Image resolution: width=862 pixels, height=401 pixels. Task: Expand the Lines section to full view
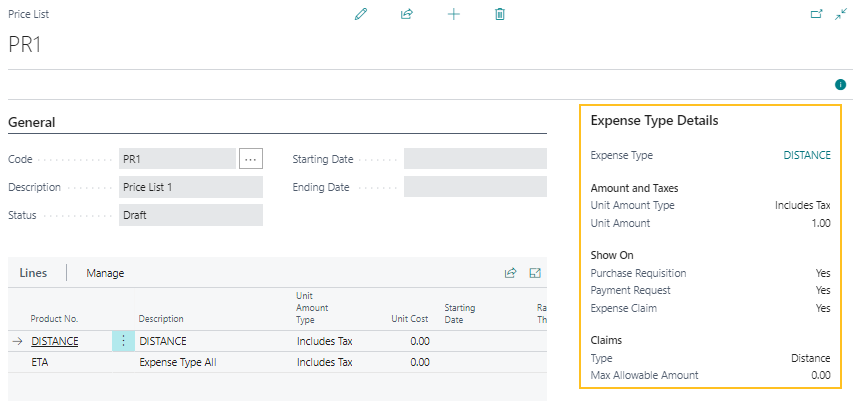(535, 273)
